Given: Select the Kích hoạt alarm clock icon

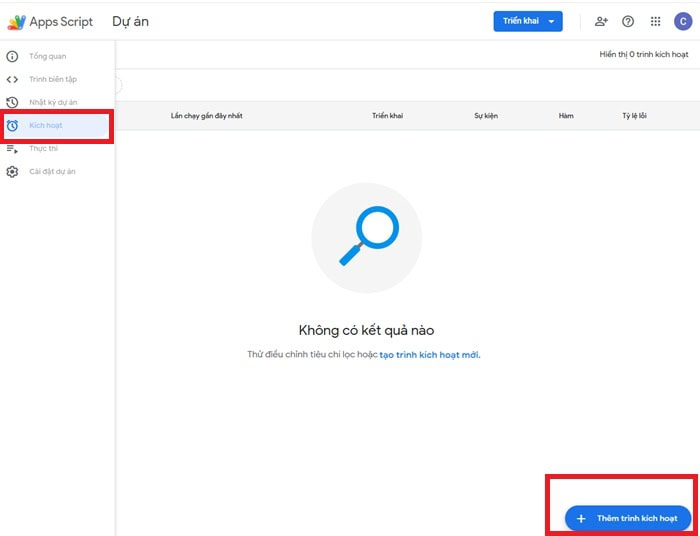Looking at the screenshot, I should pos(12,125).
